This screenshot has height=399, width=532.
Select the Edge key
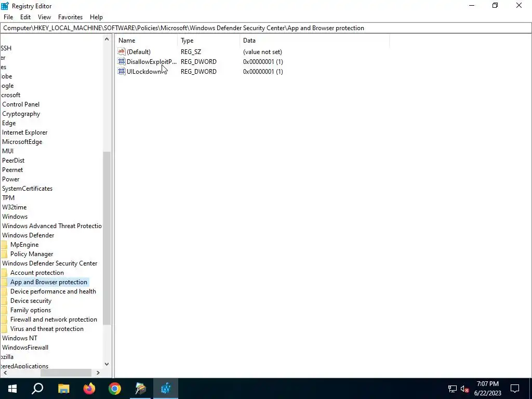coord(9,123)
